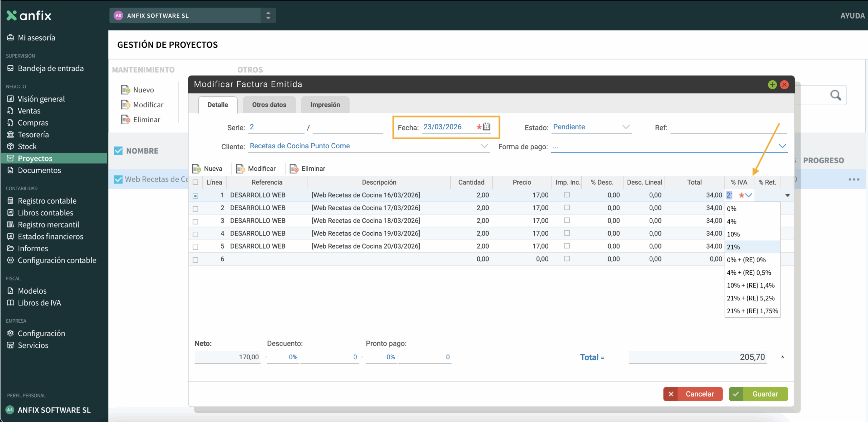868x422 pixels.
Task: Open the Impresión tab
Action: tap(325, 105)
